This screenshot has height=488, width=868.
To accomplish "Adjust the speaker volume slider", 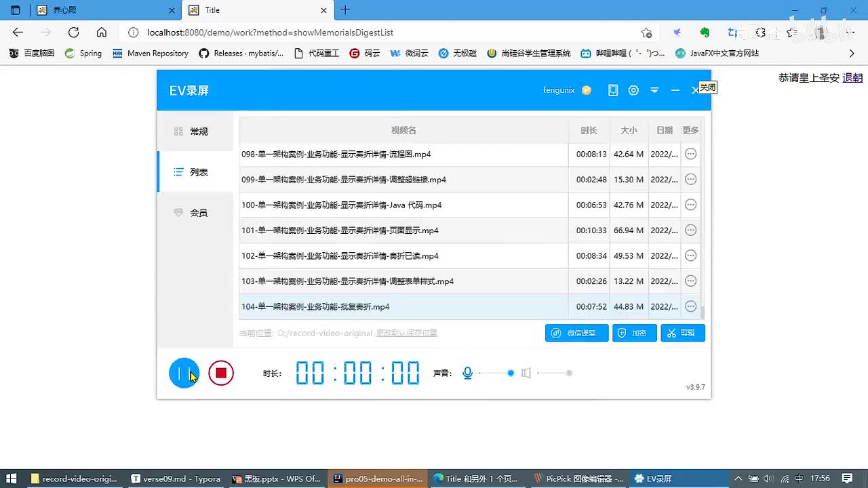I will point(555,373).
